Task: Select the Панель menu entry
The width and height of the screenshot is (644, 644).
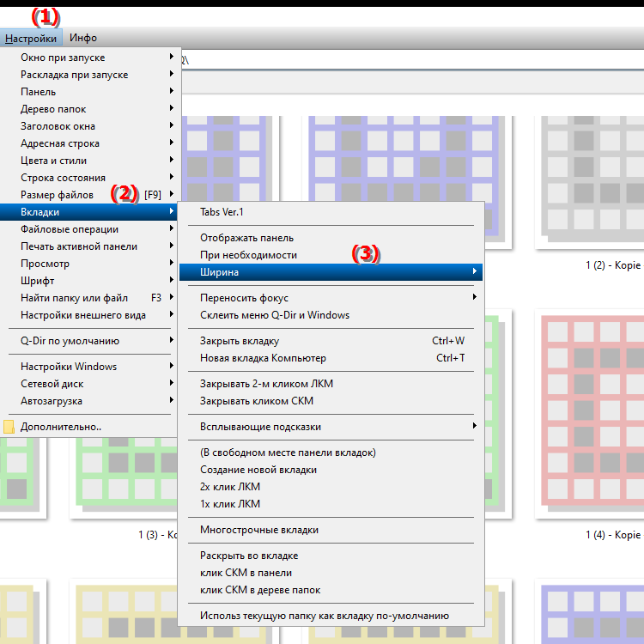Action: tap(89, 92)
